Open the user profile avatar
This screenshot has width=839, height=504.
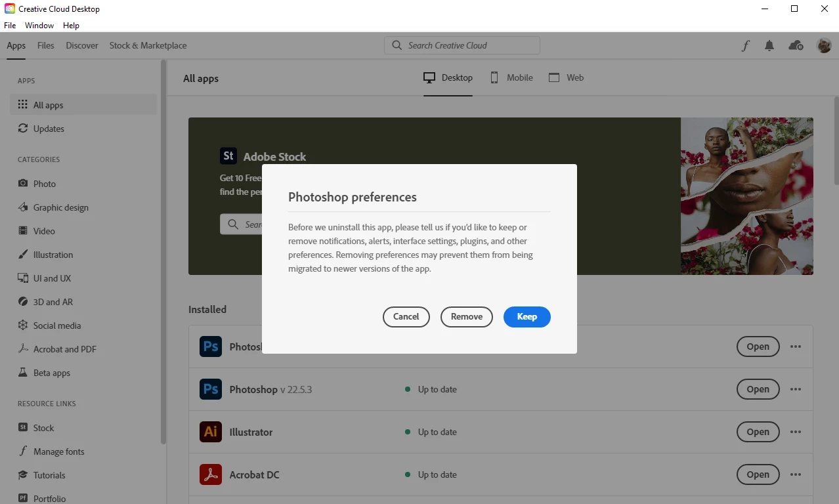pos(824,45)
